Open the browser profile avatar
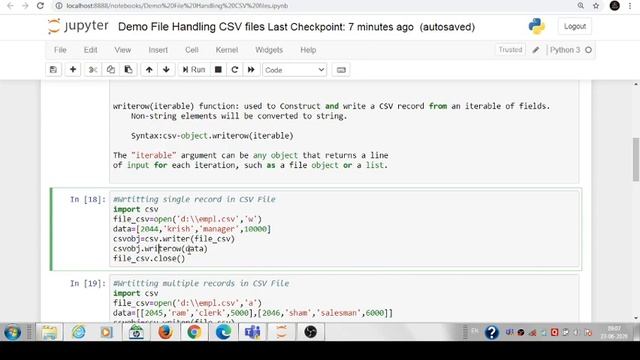The width and height of the screenshot is (640, 360). [x=615, y=5]
